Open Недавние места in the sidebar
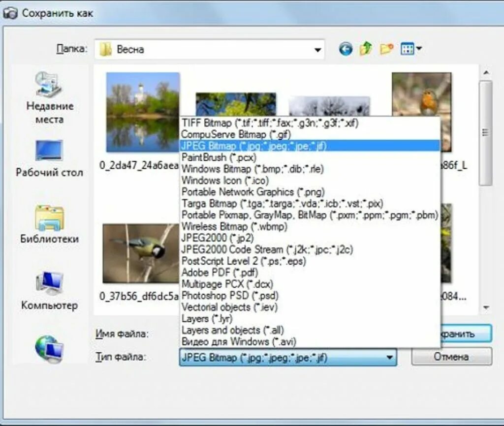The width and height of the screenshot is (504, 426). click(x=50, y=98)
